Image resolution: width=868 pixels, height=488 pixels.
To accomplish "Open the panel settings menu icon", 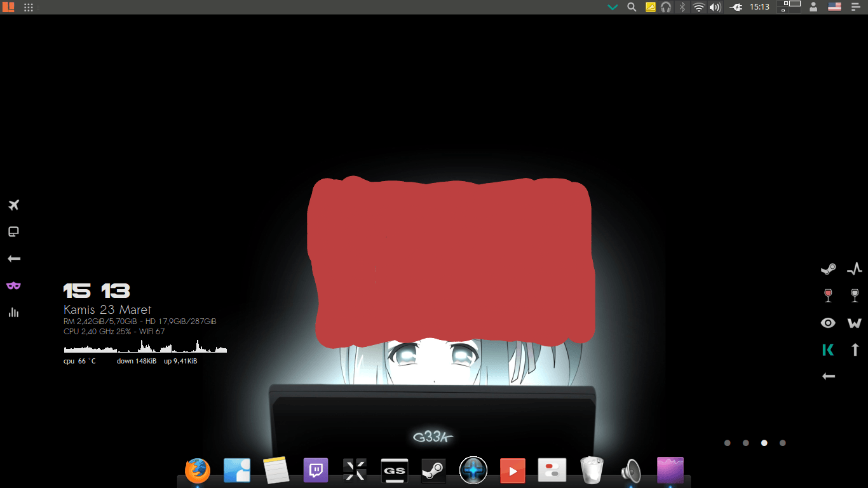I will tap(855, 7).
